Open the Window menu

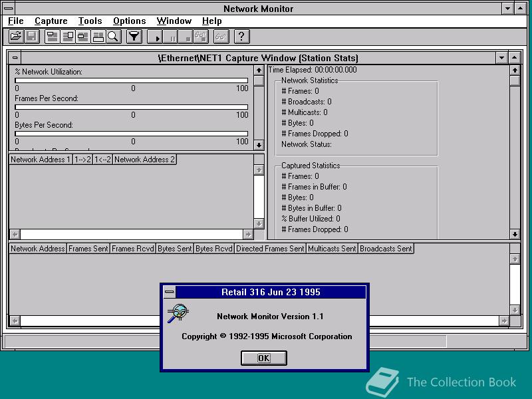174,21
